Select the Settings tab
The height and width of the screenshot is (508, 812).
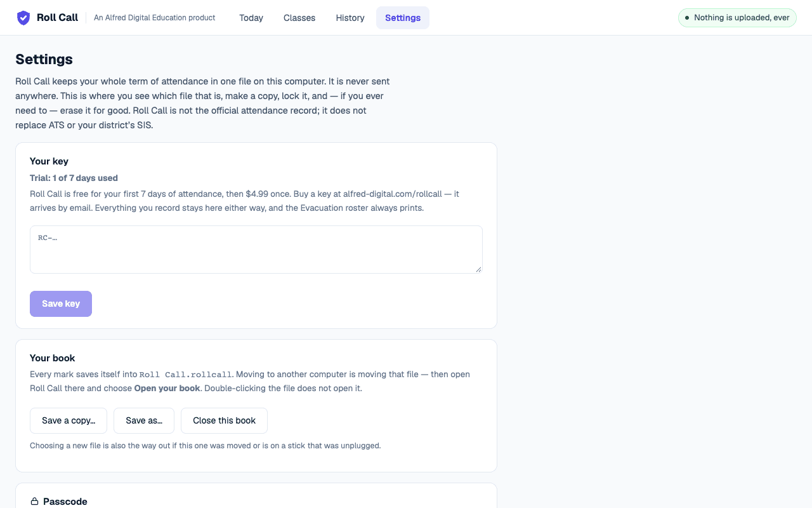coord(403,18)
